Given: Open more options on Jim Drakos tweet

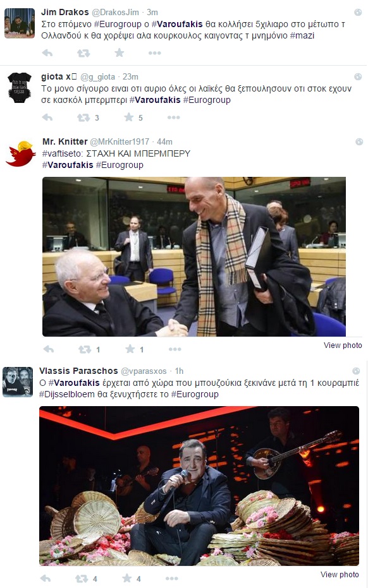Looking at the screenshot, I should 155,53.
